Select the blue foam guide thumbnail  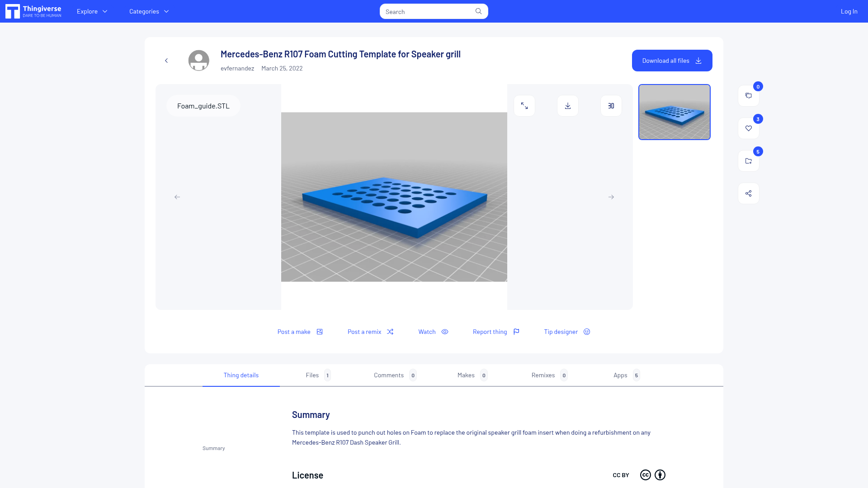pyautogui.click(x=675, y=112)
